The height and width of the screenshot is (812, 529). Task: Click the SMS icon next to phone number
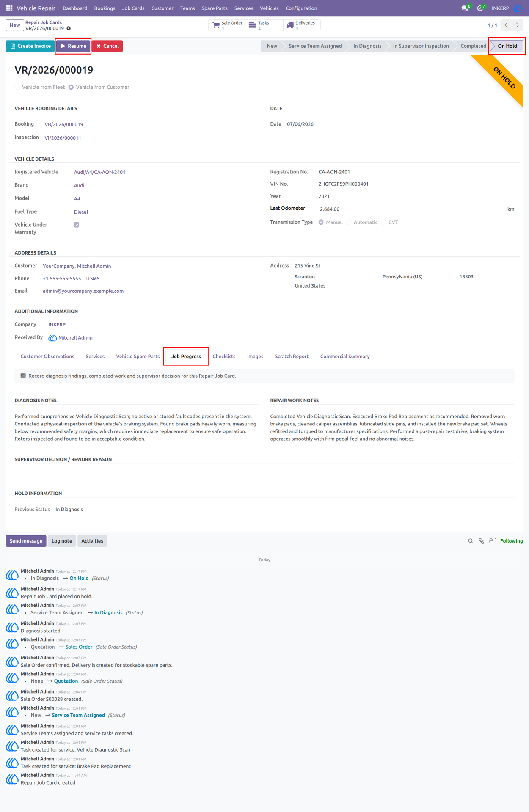click(x=93, y=279)
